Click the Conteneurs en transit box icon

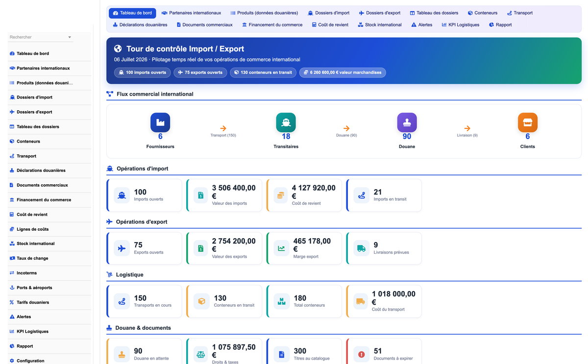pyautogui.click(x=201, y=301)
